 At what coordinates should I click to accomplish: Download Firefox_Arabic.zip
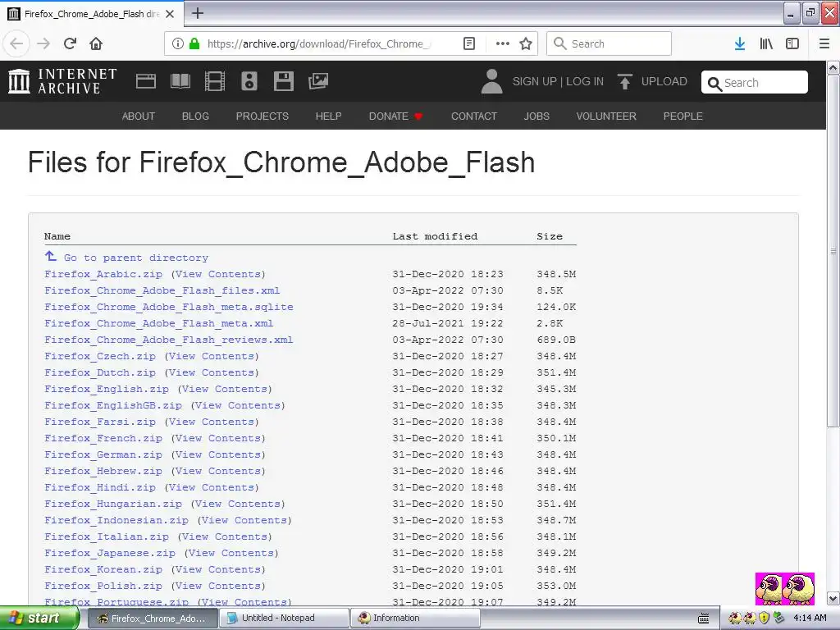tap(103, 274)
